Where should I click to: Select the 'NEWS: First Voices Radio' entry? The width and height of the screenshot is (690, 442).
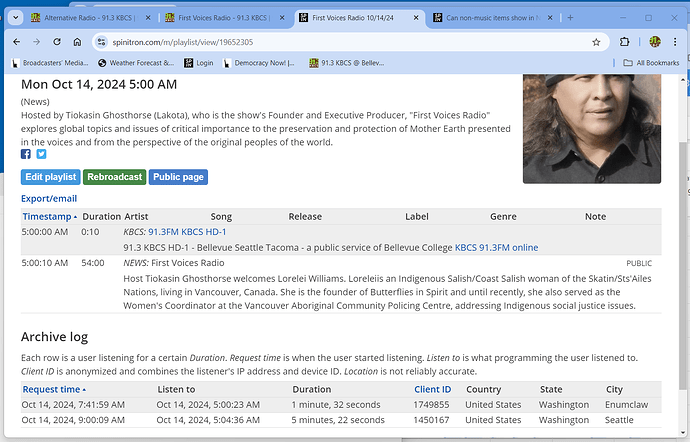[173, 263]
